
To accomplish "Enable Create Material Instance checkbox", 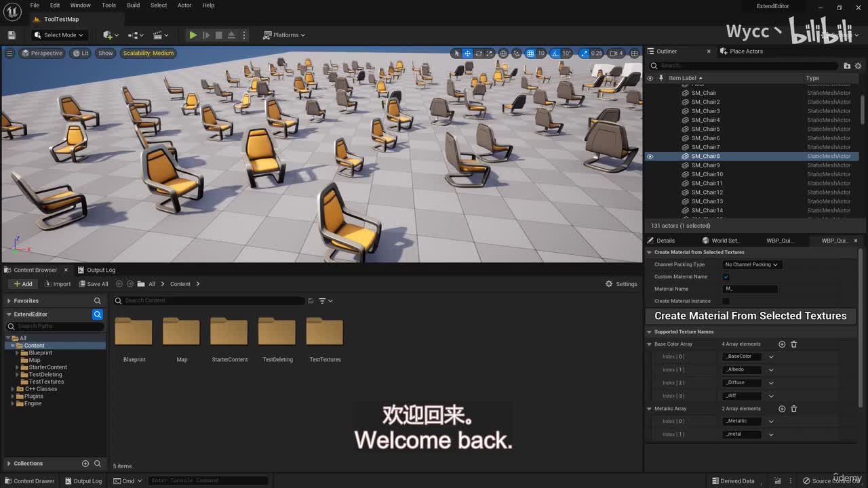I will [x=726, y=301].
